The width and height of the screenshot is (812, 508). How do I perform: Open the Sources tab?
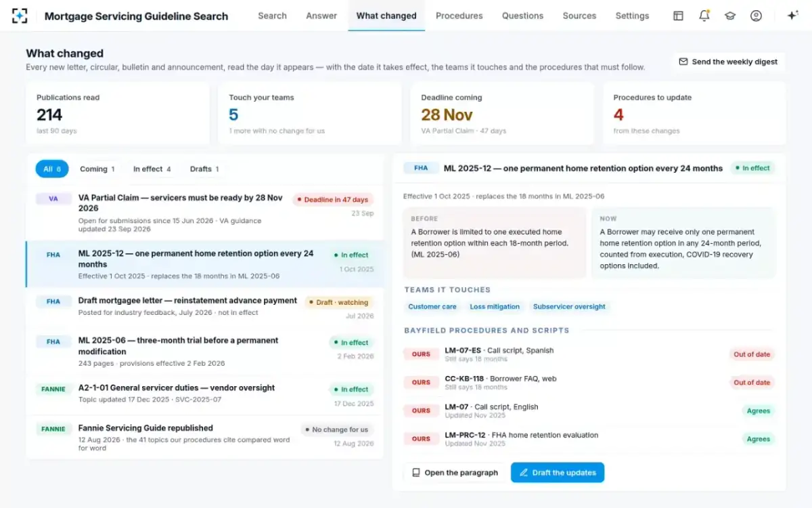579,16
